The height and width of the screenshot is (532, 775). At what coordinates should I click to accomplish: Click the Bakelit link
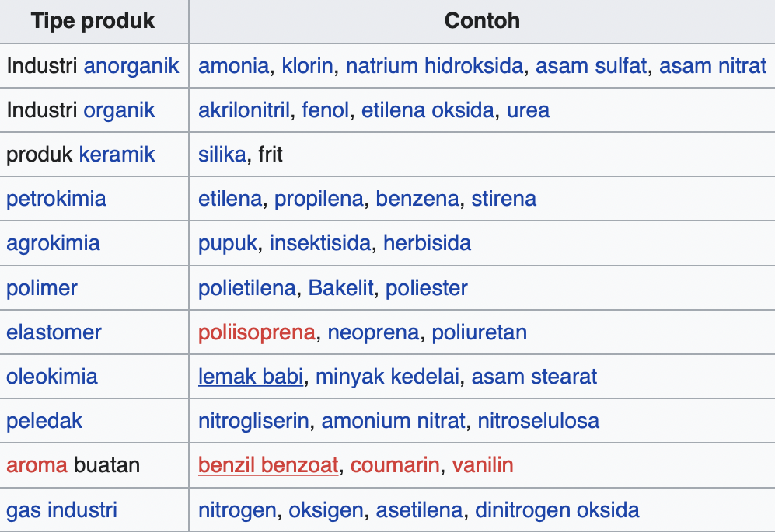(x=341, y=288)
